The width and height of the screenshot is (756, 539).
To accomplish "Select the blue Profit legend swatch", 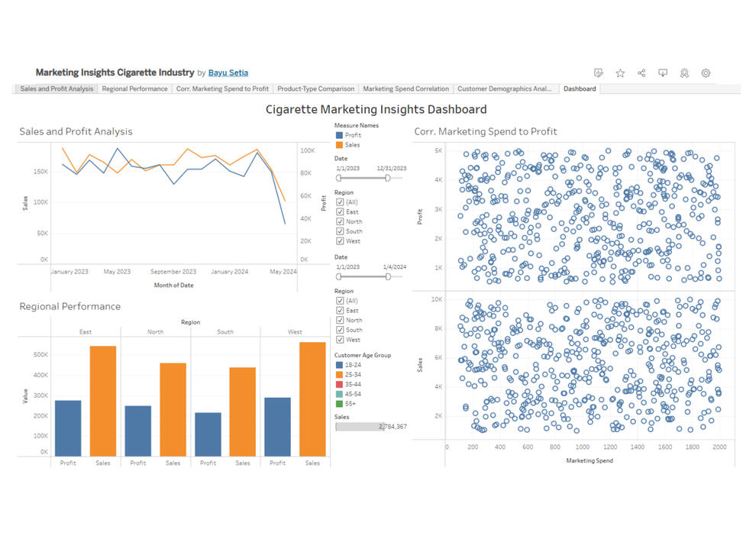I will (339, 135).
